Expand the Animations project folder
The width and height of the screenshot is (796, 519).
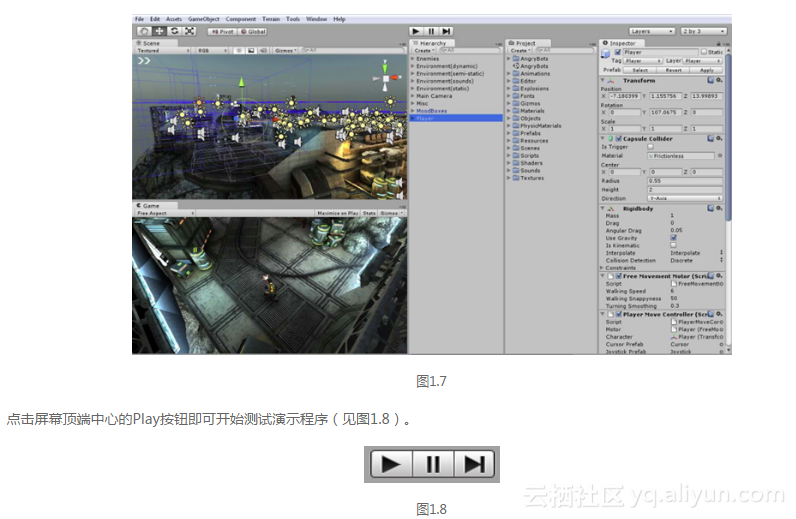coord(509,74)
